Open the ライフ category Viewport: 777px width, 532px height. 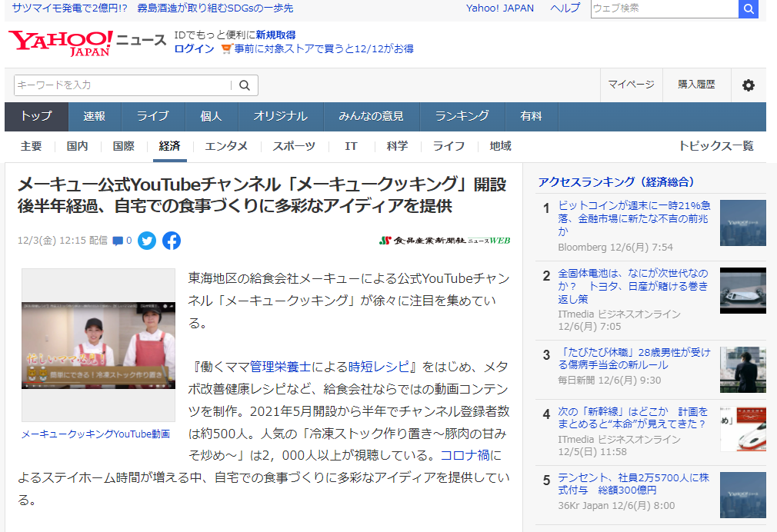pos(449,146)
